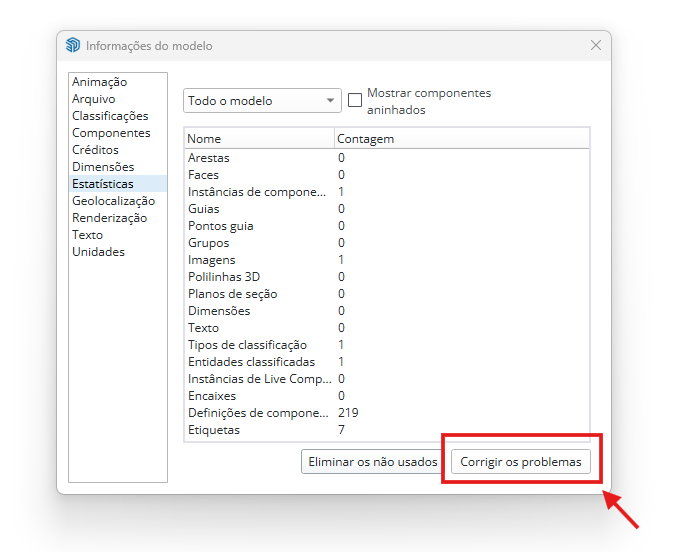The height and width of the screenshot is (552, 681).
Task: Select the Definições de componentes row
Action: (x=258, y=413)
